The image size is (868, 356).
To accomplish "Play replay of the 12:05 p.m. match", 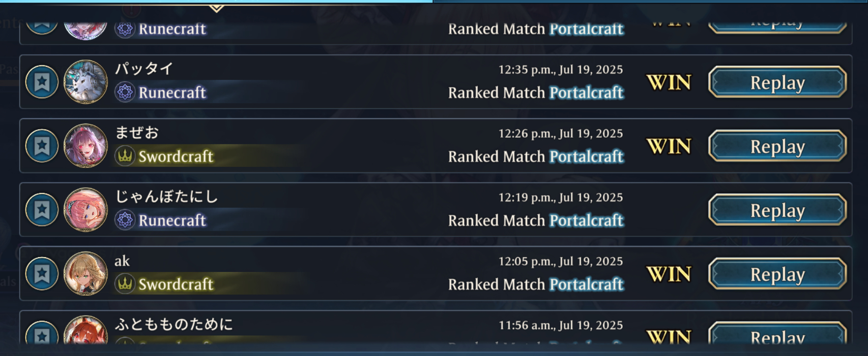I will click(x=777, y=274).
